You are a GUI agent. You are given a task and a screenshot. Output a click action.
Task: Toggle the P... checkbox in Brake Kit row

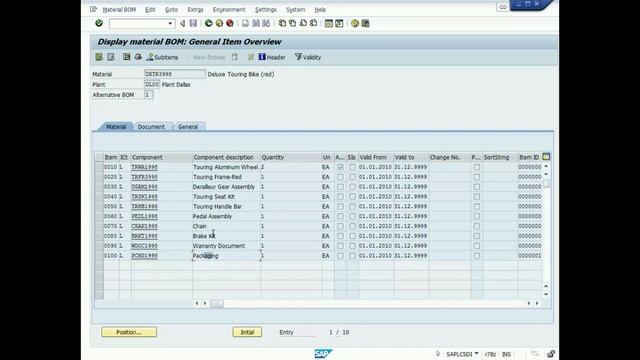point(476,236)
